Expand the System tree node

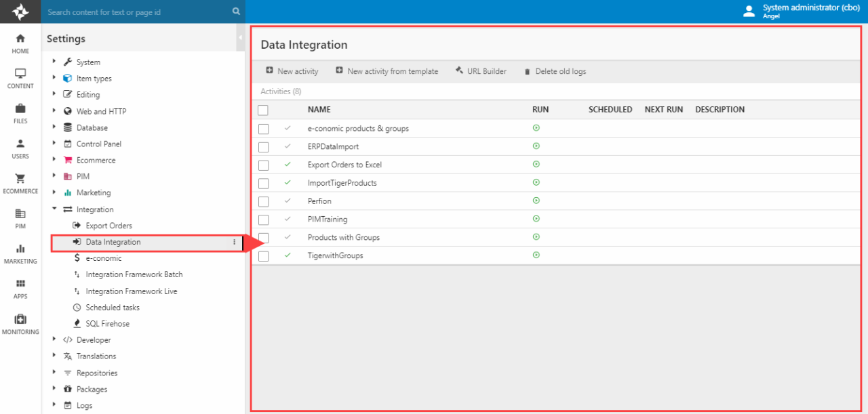[54, 62]
